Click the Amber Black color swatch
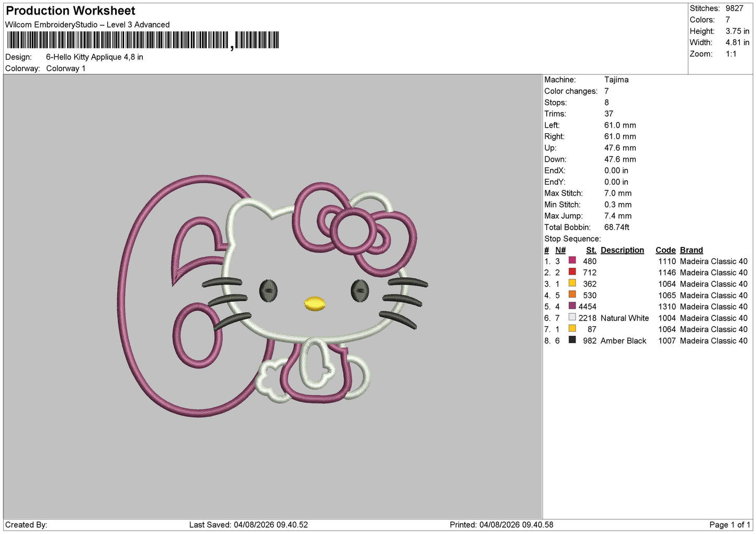756x534 pixels. 572,340
